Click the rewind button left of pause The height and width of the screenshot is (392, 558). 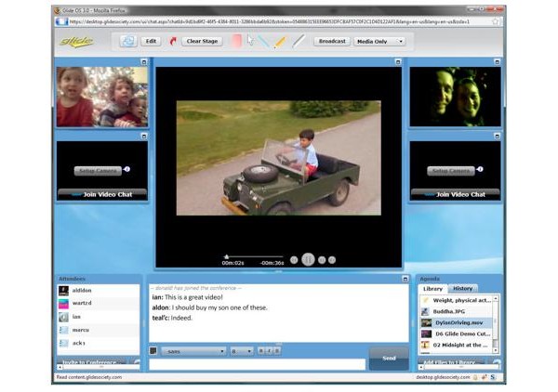(x=294, y=260)
